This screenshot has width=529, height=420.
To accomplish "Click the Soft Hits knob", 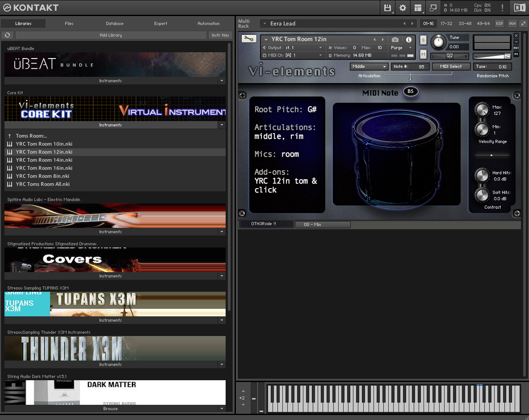I will 482,195.
